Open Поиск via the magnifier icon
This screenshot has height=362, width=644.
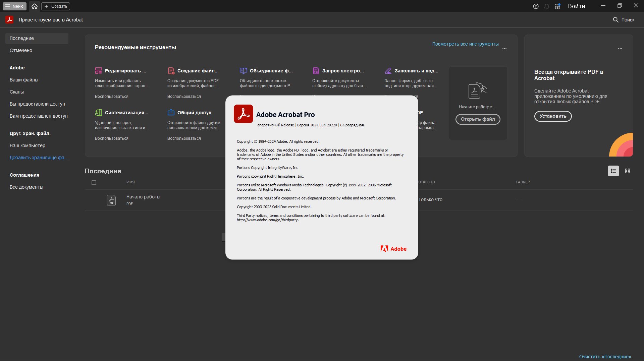pyautogui.click(x=616, y=20)
